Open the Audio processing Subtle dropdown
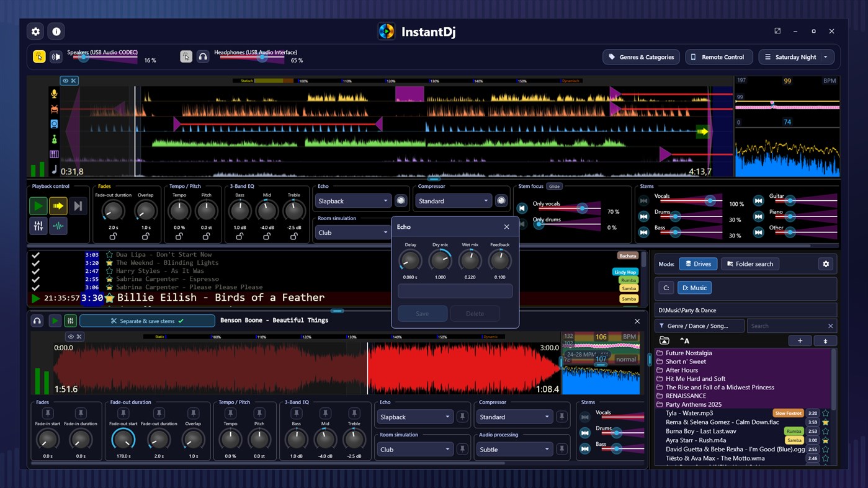 coord(514,450)
